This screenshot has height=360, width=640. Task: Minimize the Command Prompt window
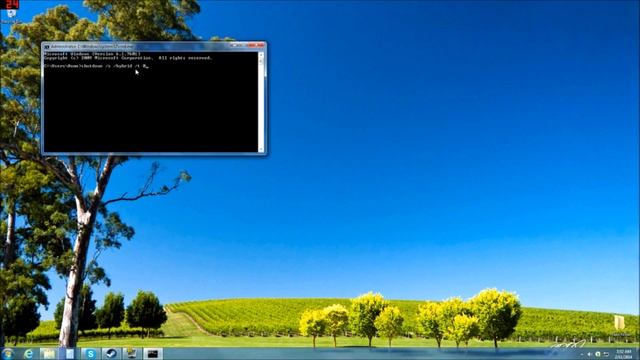click(x=236, y=45)
